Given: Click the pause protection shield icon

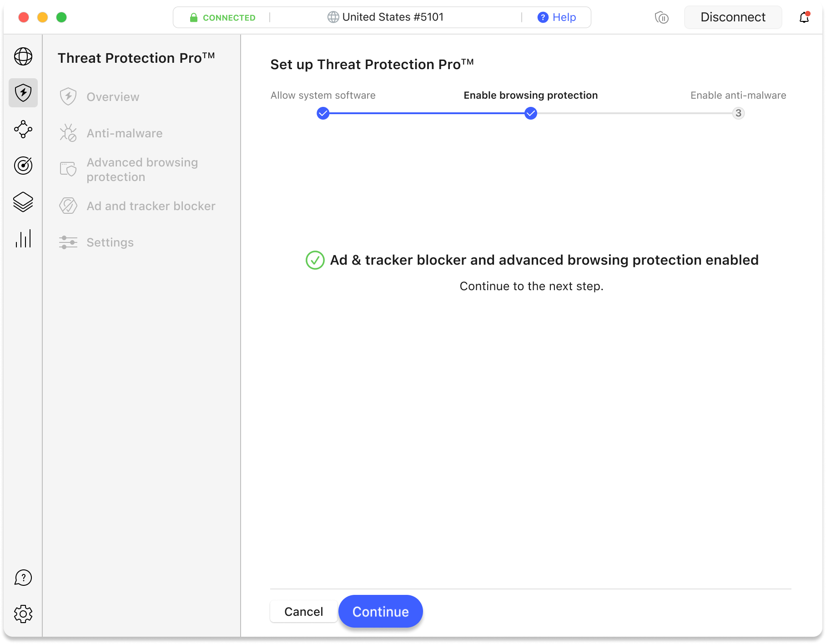Looking at the screenshot, I should point(661,17).
